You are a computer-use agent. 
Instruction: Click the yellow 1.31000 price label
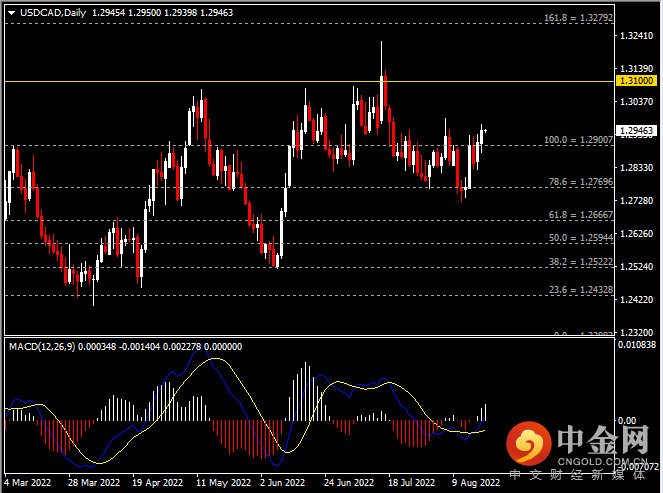click(636, 80)
